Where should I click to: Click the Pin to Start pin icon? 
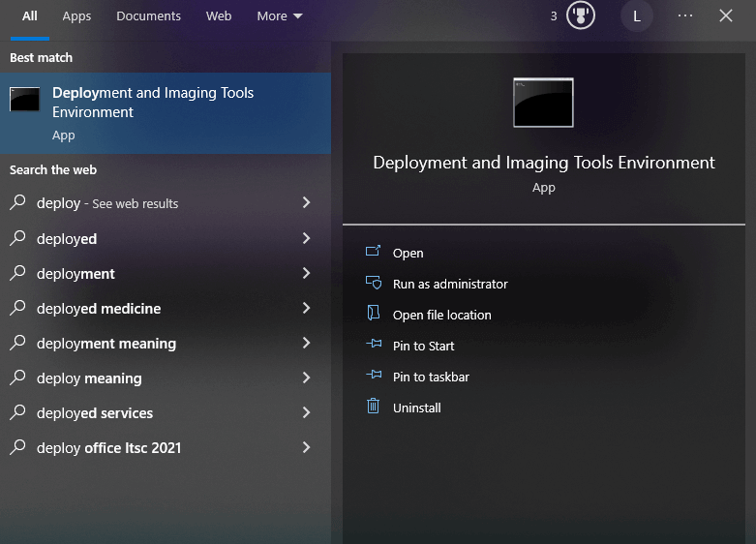(374, 344)
